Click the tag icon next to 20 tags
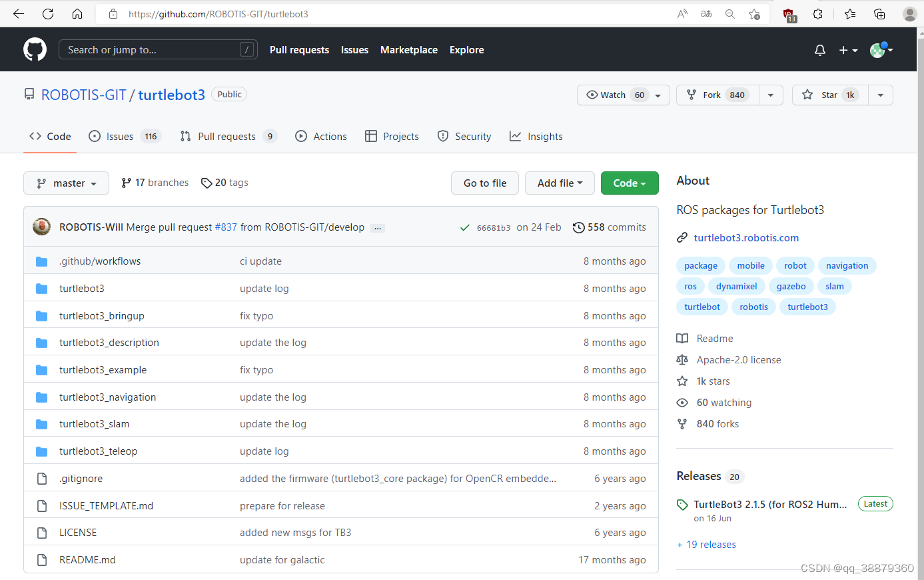 point(207,183)
